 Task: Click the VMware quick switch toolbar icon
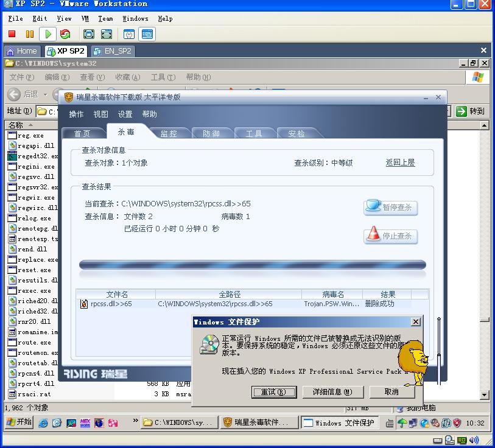click(107, 33)
